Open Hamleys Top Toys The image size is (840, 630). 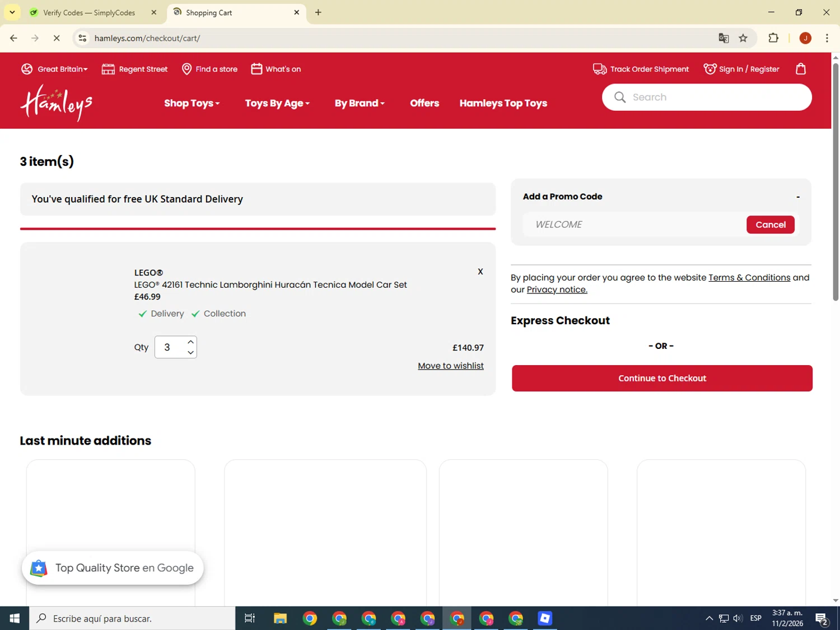[503, 103]
